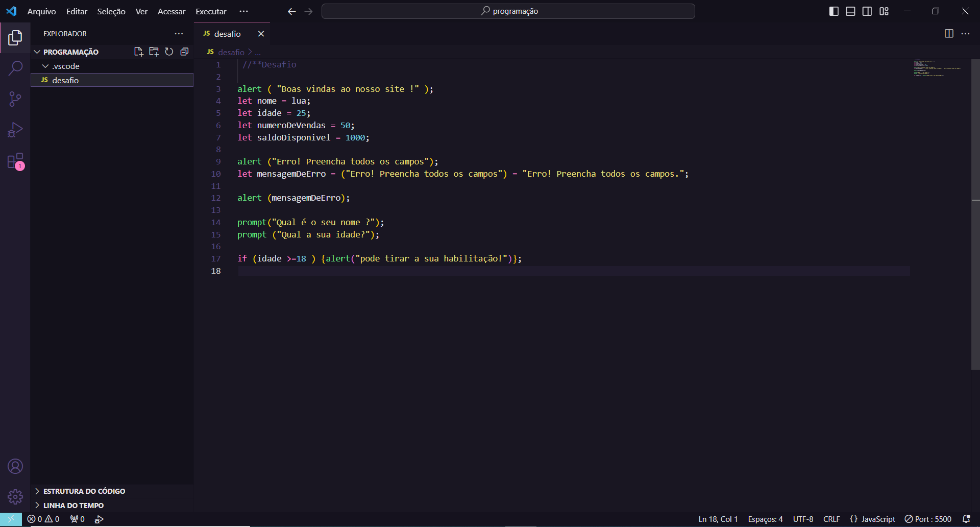Open the Editar menu
Viewport: 980px width, 527px height.
tap(77, 11)
